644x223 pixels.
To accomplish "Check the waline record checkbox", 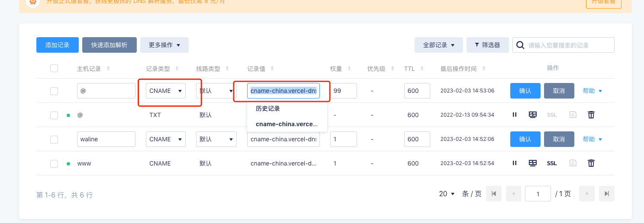I will pyautogui.click(x=54, y=139).
